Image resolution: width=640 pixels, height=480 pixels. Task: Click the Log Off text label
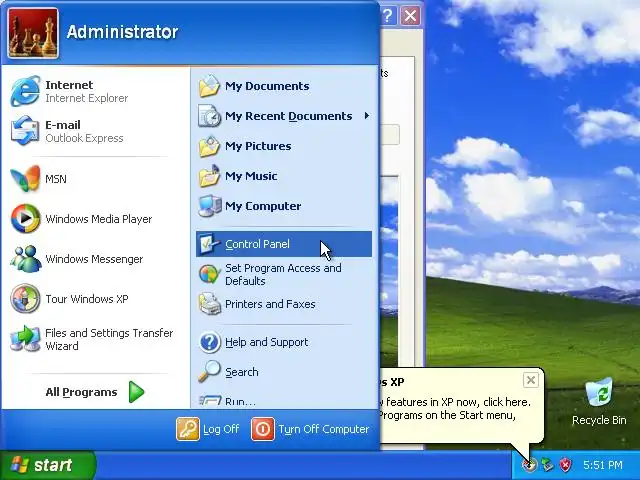[221, 429]
